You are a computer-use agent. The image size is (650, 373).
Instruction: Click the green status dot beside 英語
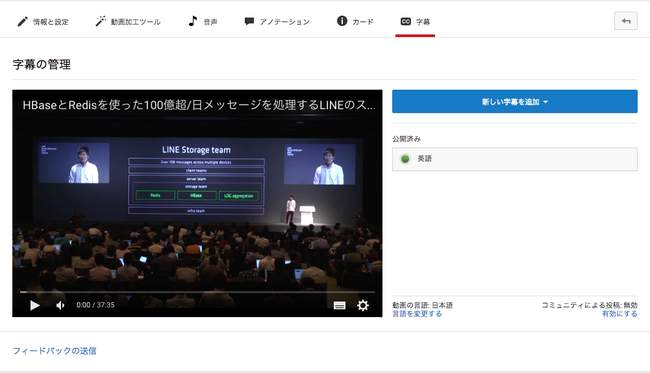(x=405, y=159)
